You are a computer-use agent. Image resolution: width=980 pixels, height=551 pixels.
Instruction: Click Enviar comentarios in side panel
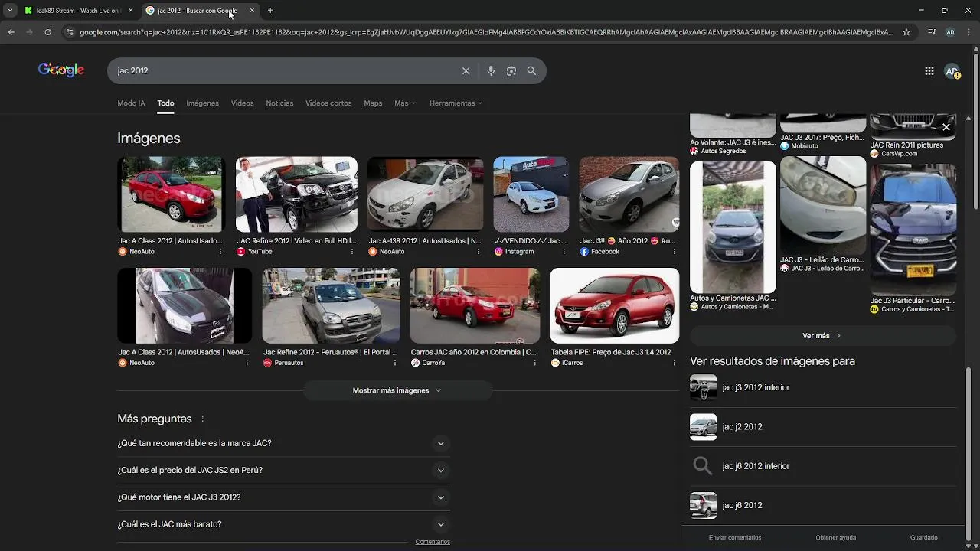coord(735,538)
